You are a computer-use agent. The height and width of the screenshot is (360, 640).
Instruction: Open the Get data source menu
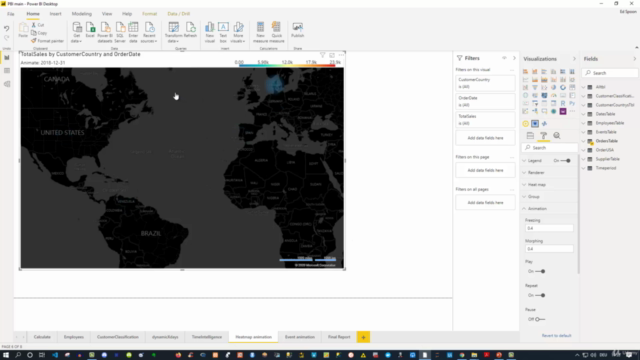[76, 33]
